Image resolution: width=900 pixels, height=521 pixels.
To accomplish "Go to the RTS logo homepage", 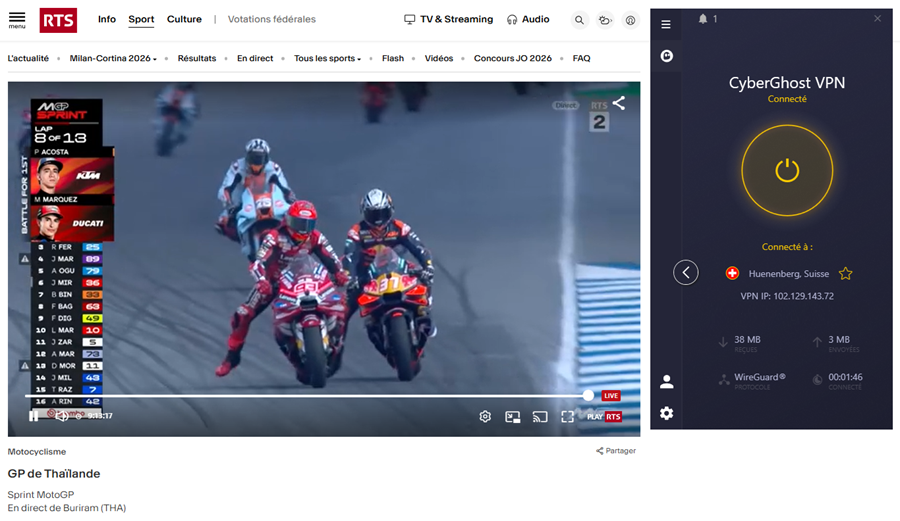I will click(x=58, y=20).
